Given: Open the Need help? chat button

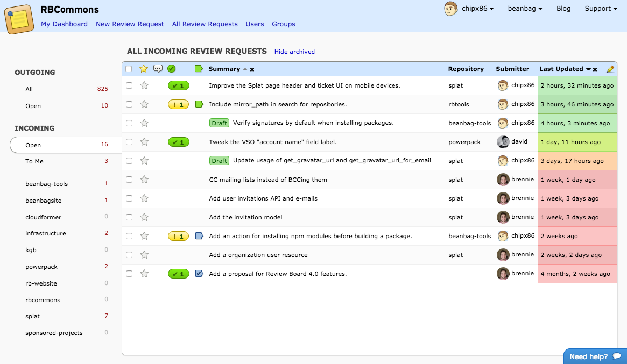Looking at the screenshot, I should click(x=595, y=356).
